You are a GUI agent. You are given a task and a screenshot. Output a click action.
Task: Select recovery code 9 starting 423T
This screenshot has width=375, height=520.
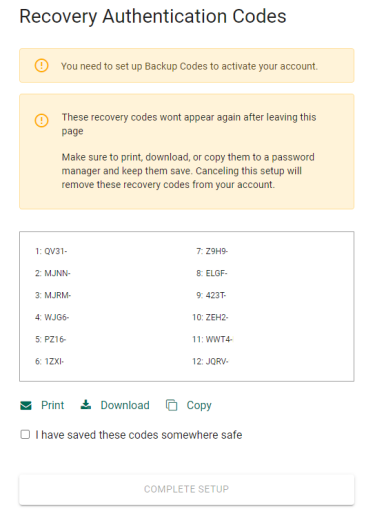click(x=211, y=295)
